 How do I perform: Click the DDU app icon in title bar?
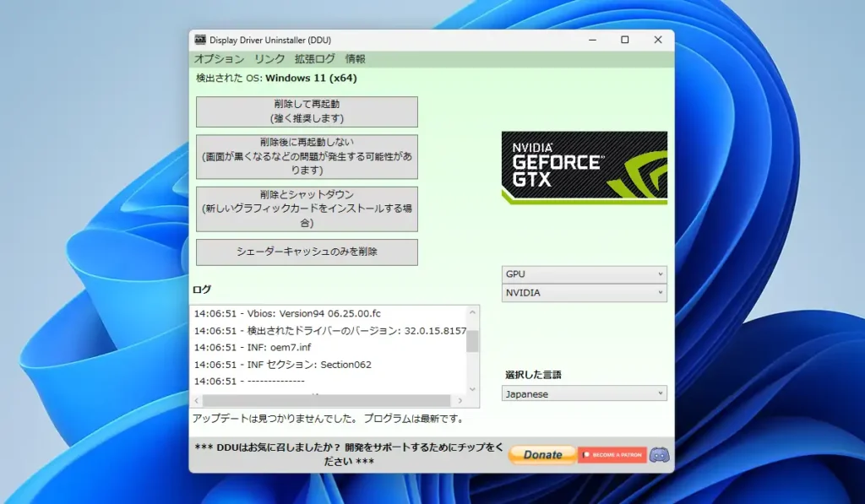pos(200,40)
